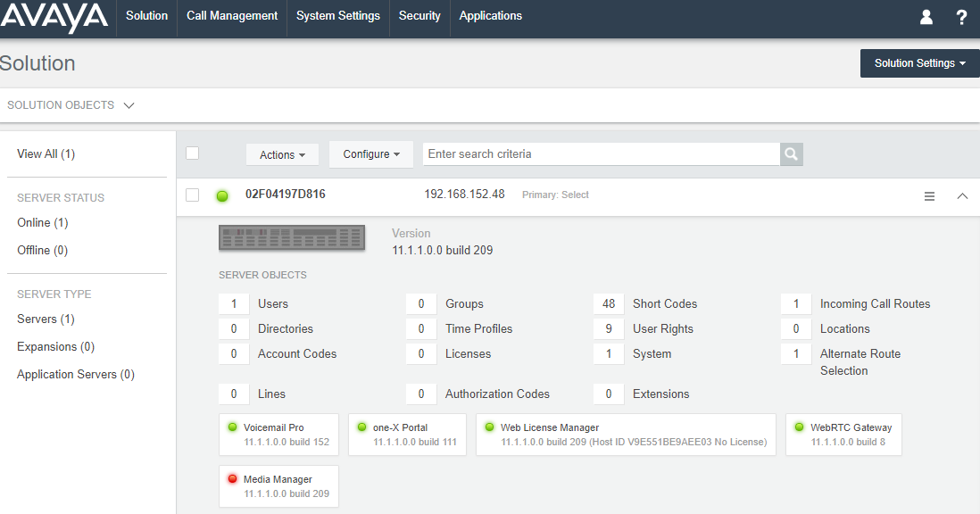Open the System Settings menu

coord(338,16)
